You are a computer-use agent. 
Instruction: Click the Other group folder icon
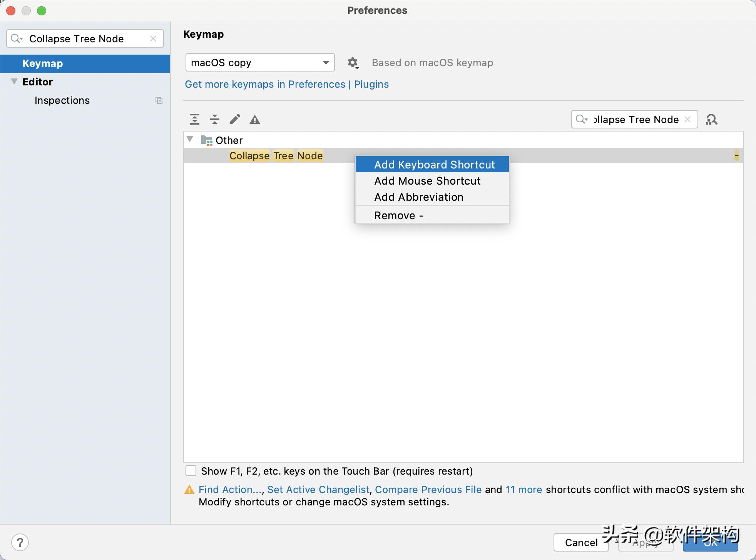(x=206, y=140)
